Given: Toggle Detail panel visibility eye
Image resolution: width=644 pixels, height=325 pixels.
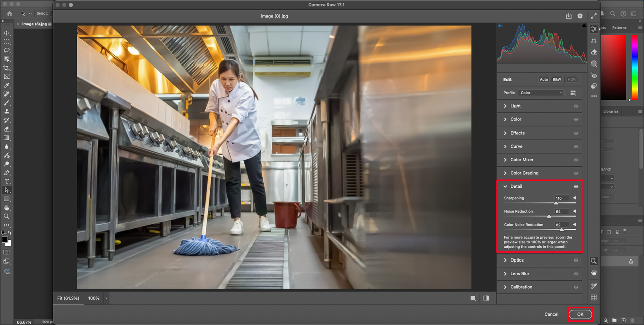Looking at the screenshot, I should [x=576, y=186].
